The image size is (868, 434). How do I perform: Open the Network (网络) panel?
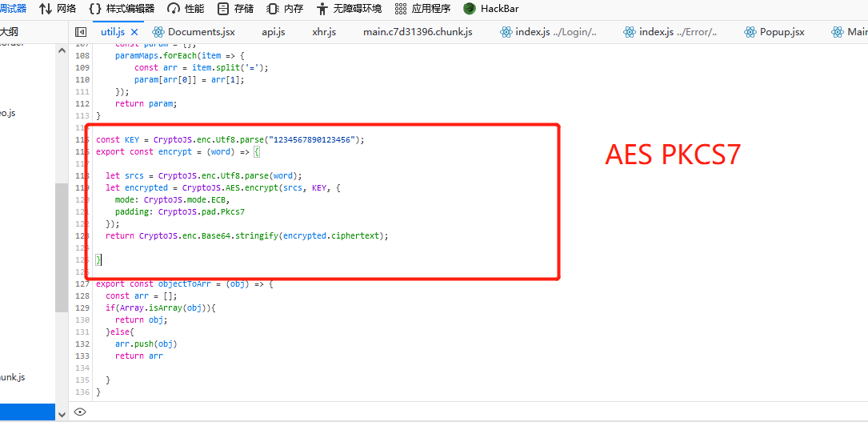pos(58,9)
